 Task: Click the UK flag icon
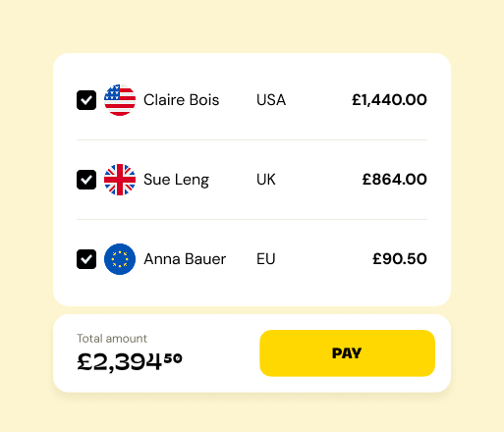pyautogui.click(x=120, y=180)
